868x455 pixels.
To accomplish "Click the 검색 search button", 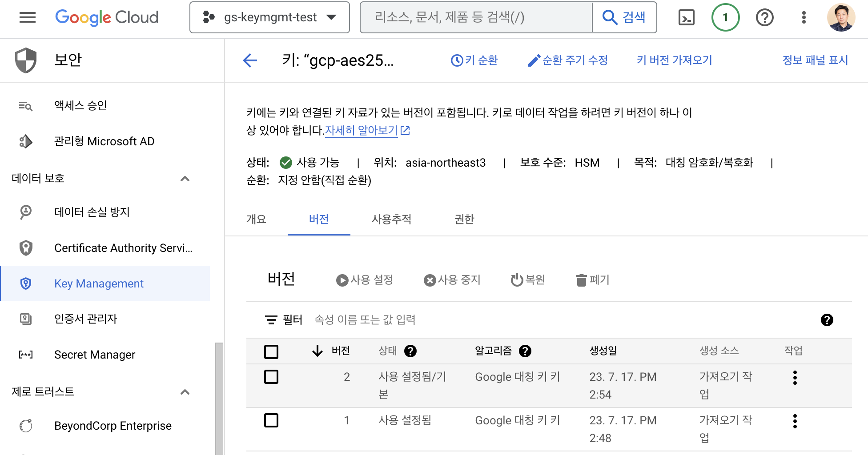I will tap(624, 17).
